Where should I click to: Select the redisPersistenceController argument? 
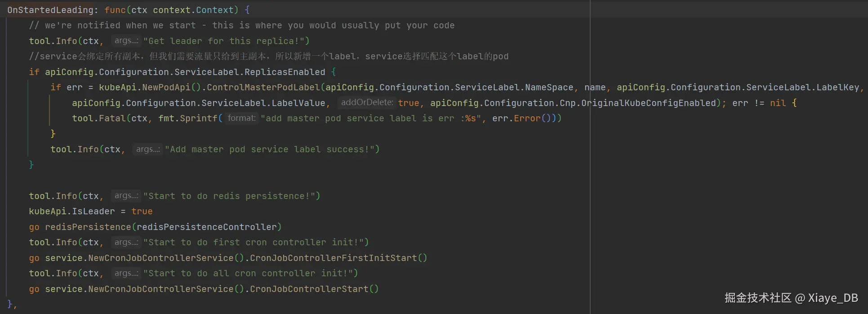pyautogui.click(x=207, y=227)
